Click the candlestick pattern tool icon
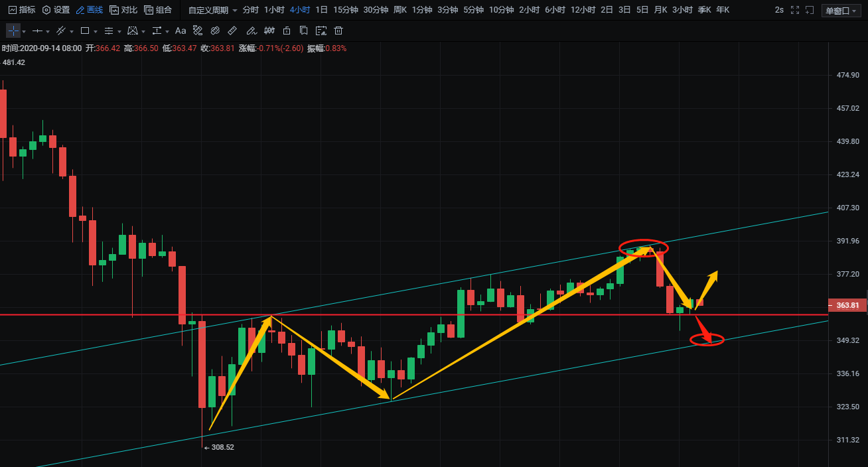Screen dimensions: 868x467 [269, 31]
